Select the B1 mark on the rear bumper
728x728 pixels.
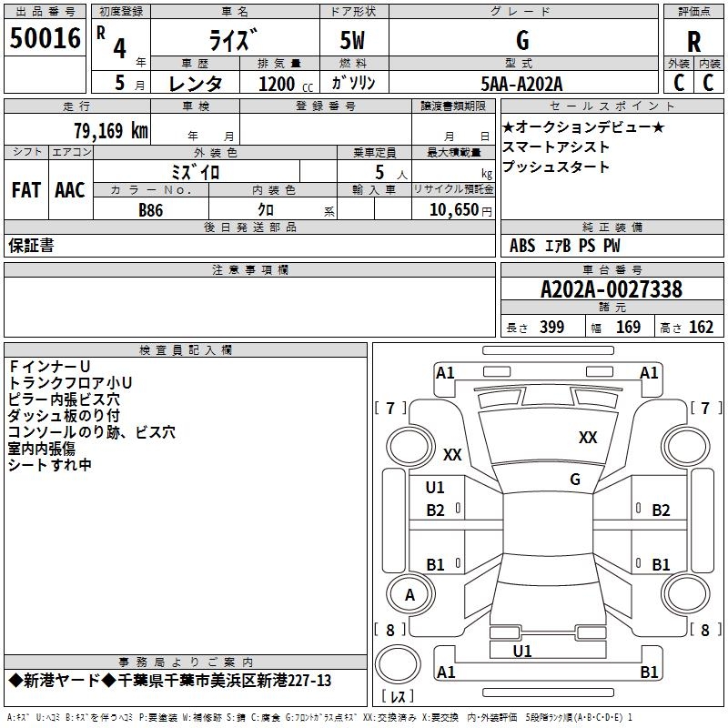coord(649,672)
